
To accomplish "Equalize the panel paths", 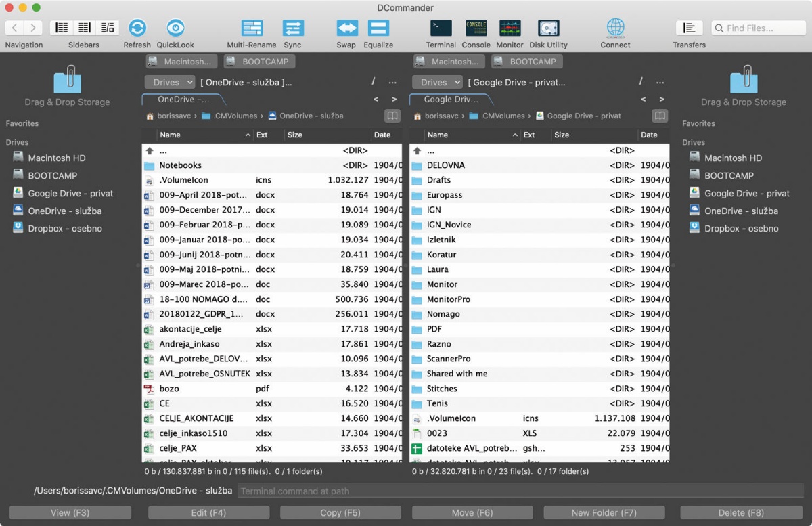I will (378, 28).
